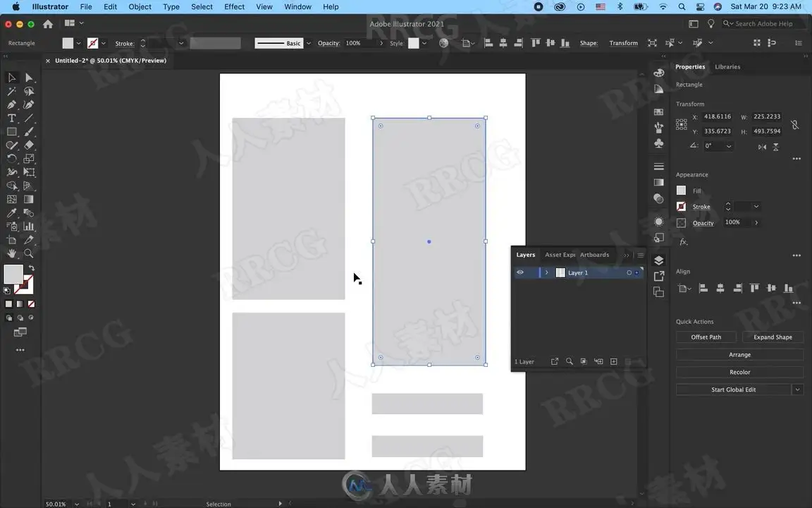Screen dimensions: 812x508
Task: Click Fill swatch in Appearance section
Action: point(681,190)
